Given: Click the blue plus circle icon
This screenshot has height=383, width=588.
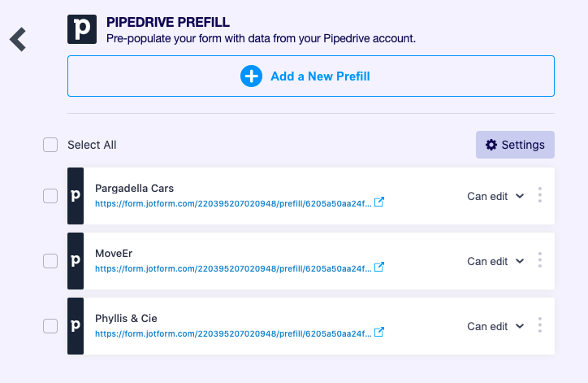Looking at the screenshot, I should [x=251, y=76].
